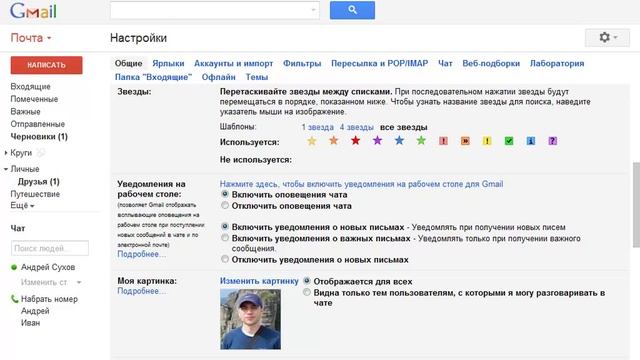Open the Отправленные folder
Screen dimensions: 640x360
38,124
